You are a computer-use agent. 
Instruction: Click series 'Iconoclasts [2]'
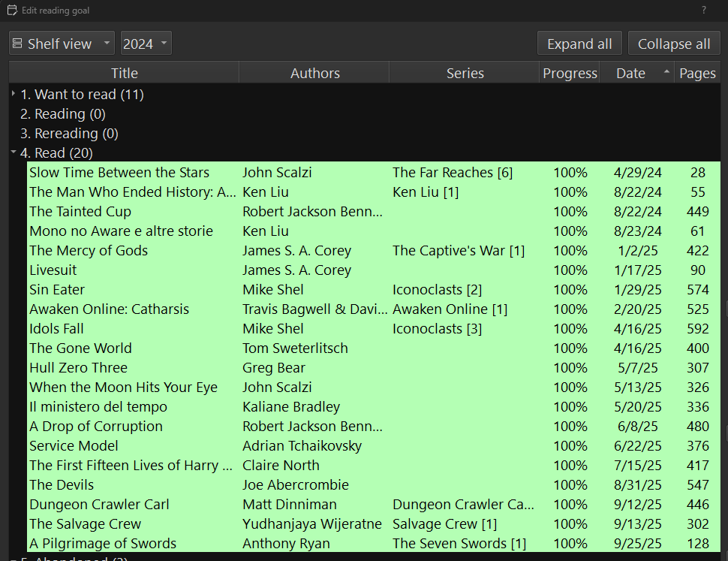[438, 289]
